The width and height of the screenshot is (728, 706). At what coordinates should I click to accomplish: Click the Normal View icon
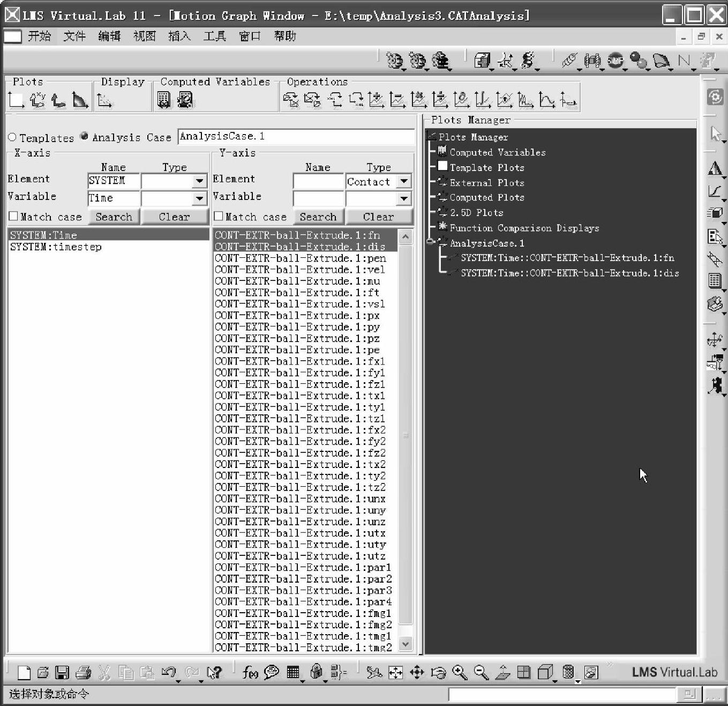502,672
